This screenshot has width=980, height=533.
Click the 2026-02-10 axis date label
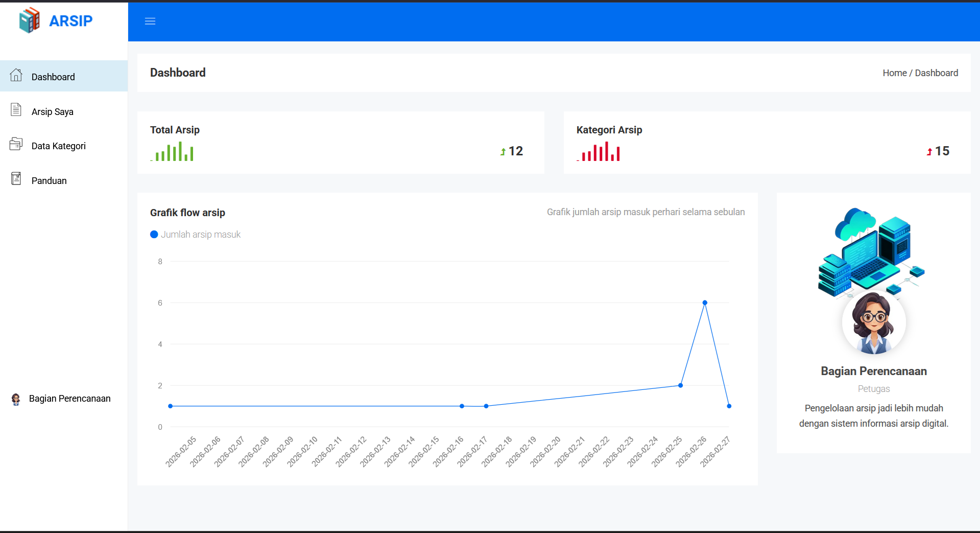[302, 452]
